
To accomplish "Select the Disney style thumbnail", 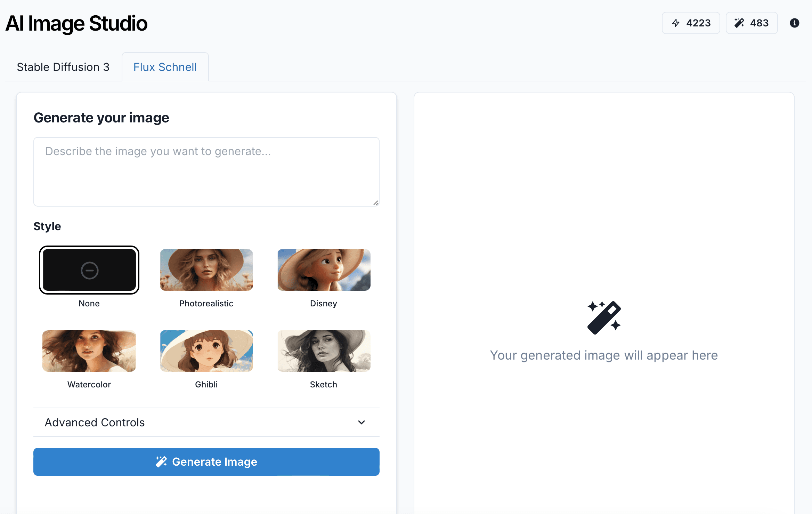I will click(x=323, y=270).
